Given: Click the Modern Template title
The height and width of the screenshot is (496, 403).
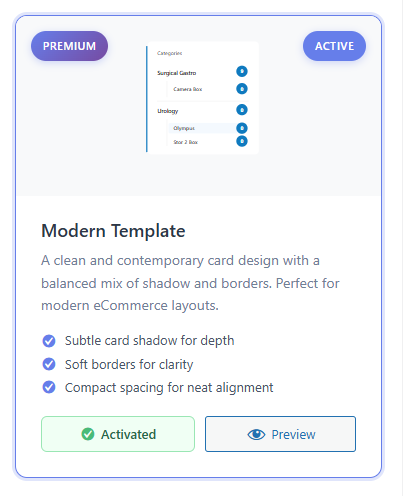Looking at the screenshot, I should 113,231.
